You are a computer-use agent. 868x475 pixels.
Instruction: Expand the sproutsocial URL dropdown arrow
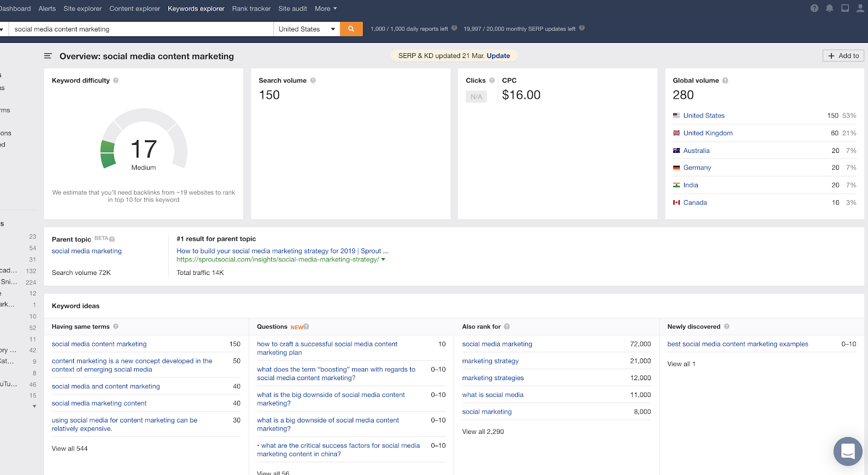coord(384,260)
